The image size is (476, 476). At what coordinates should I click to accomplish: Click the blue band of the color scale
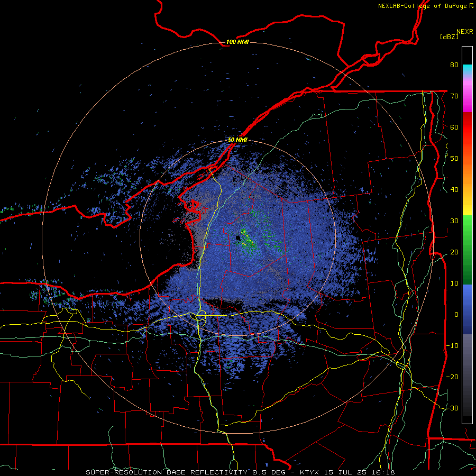pos(467,309)
